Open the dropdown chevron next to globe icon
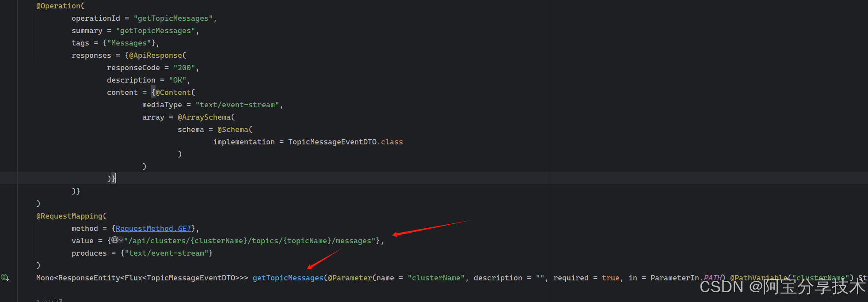 [121, 240]
